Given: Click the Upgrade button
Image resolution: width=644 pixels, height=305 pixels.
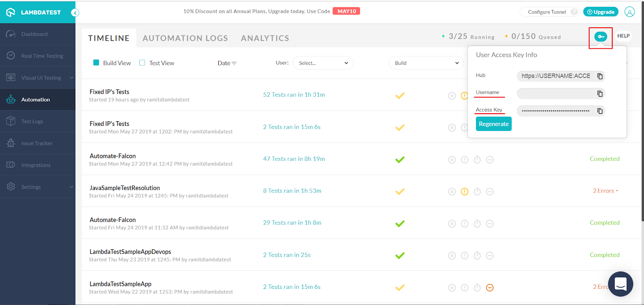Looking at the screenshot, I should [601, 12].
